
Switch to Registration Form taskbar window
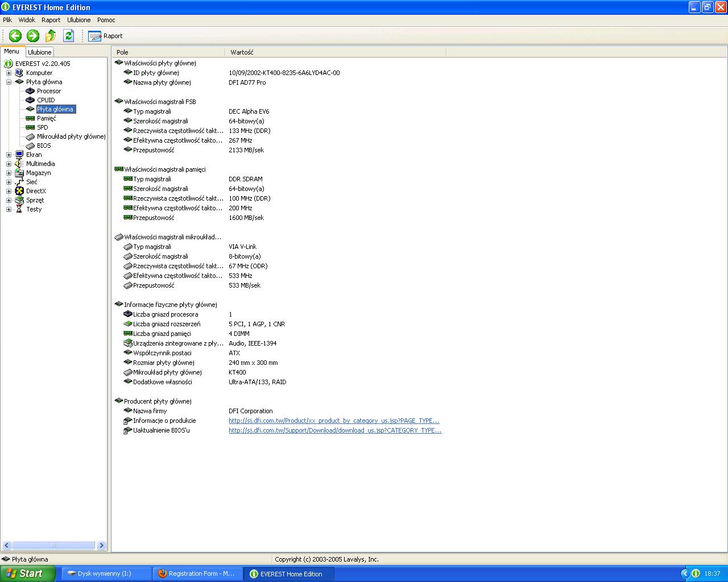197,573
